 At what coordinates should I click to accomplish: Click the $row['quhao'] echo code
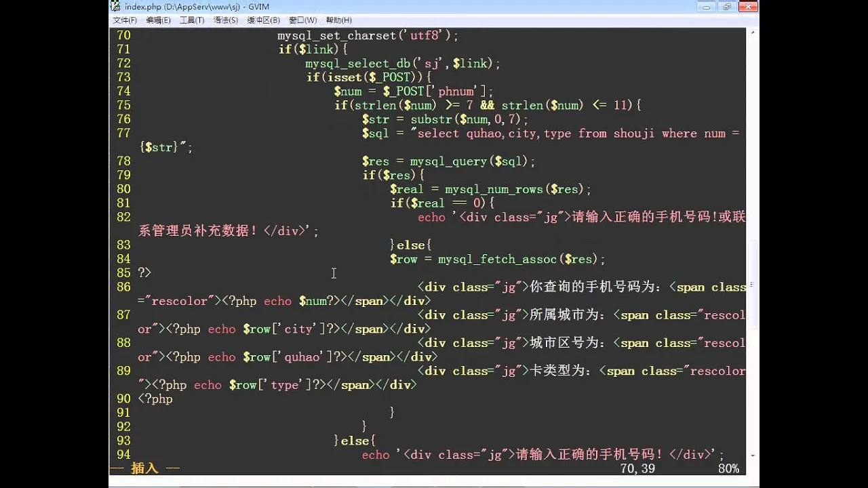pos(256,357)
